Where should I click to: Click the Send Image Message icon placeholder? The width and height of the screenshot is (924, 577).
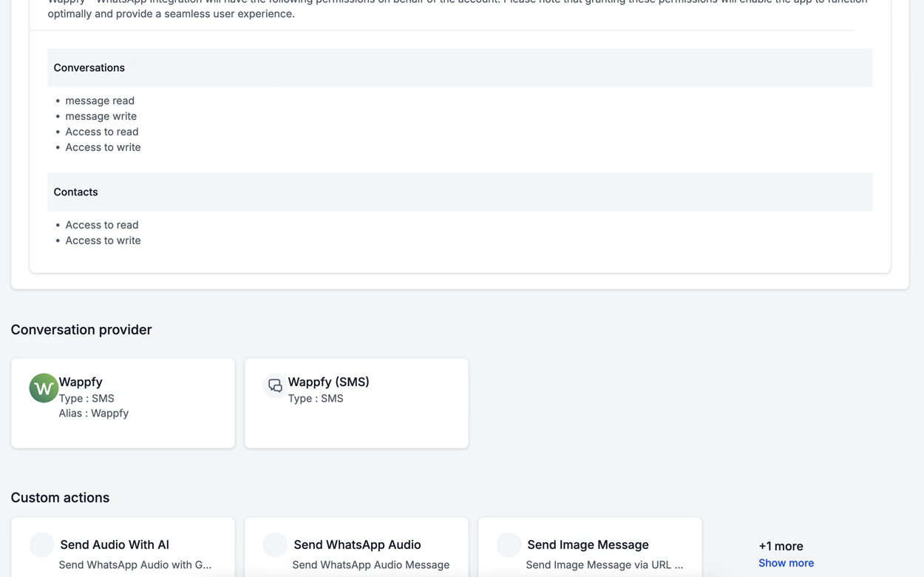click(509, 544)
